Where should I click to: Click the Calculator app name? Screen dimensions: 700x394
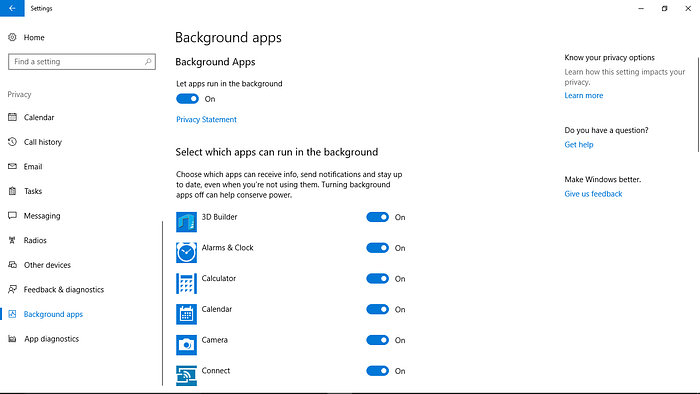click(x=219, y=278)
